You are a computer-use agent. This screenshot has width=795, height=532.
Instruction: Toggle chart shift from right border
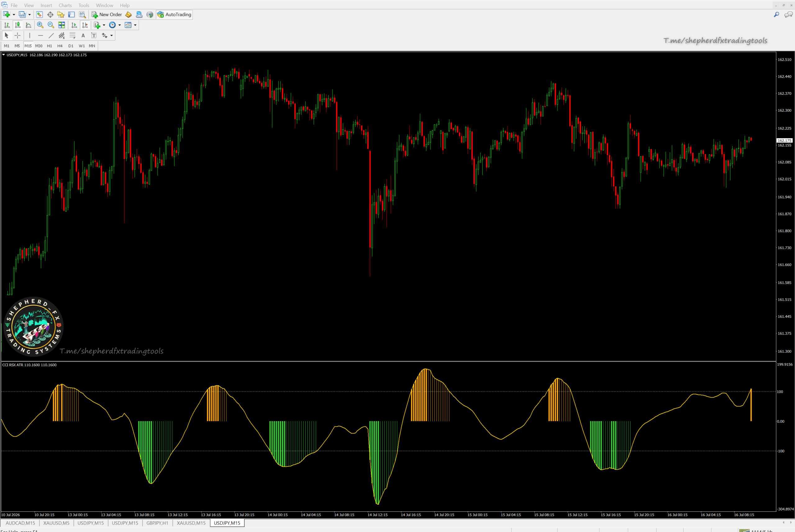tap(85, 25)
